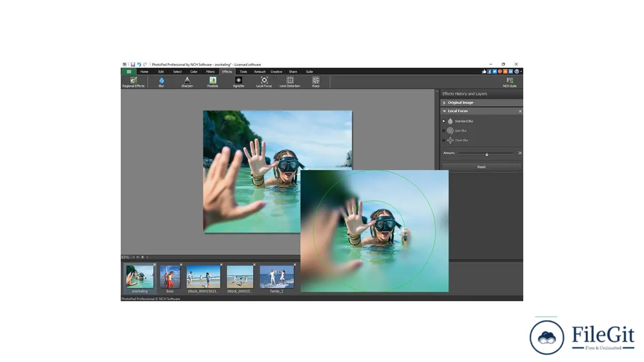The image size is (644, 362).
Task: Undo the last action
Action: (139, 64)
